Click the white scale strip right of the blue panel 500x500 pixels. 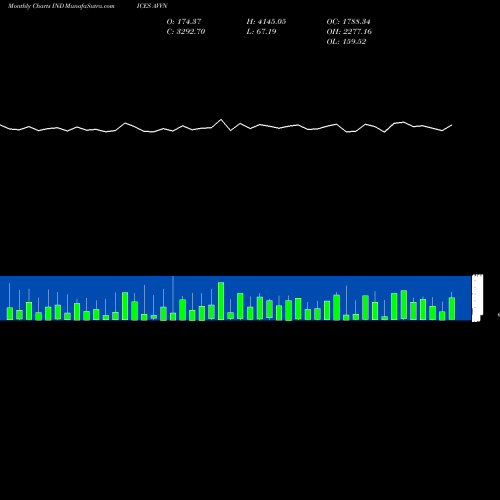click(477, 298)
